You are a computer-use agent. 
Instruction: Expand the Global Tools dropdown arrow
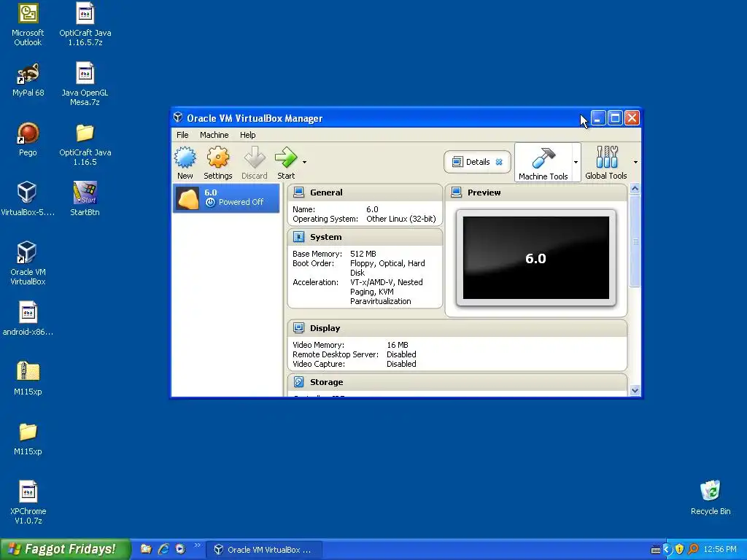coord(635,163)
